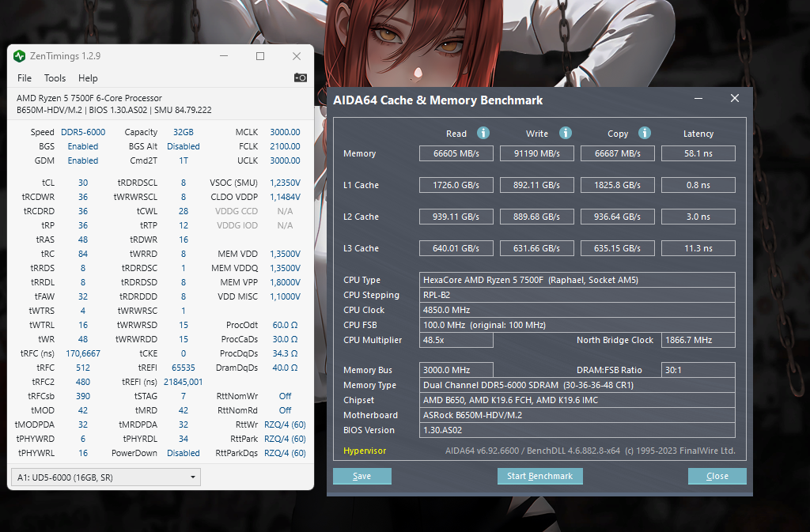Click the tRFC2 value 480
This screenshot has height=532, width=810.
point(83,382)
